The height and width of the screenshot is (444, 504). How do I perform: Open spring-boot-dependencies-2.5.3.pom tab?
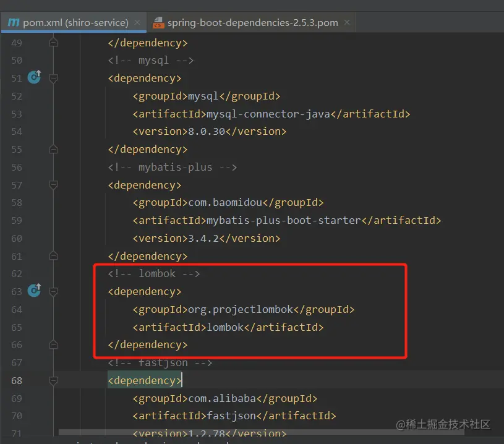[252, 22]
